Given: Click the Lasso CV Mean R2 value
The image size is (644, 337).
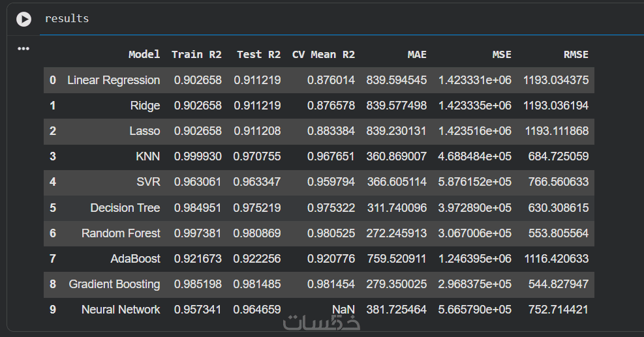Looking at the screenshot, I should [331, 131].
